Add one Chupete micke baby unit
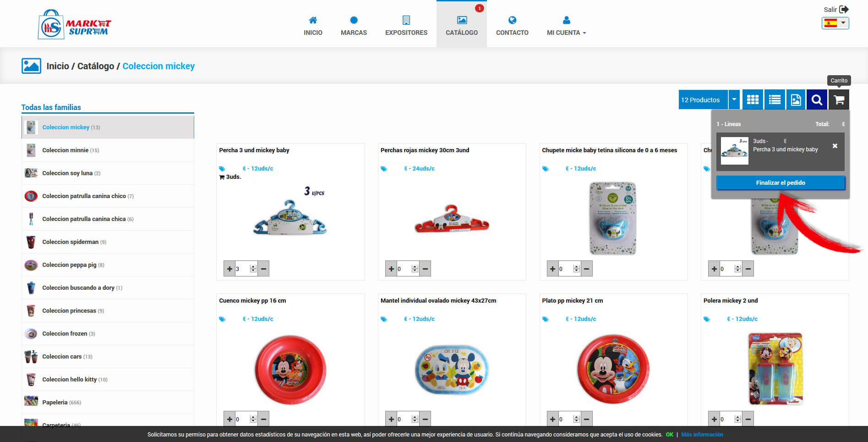The image size is (868, 442). pyautogui.click(x=552, y=269)
